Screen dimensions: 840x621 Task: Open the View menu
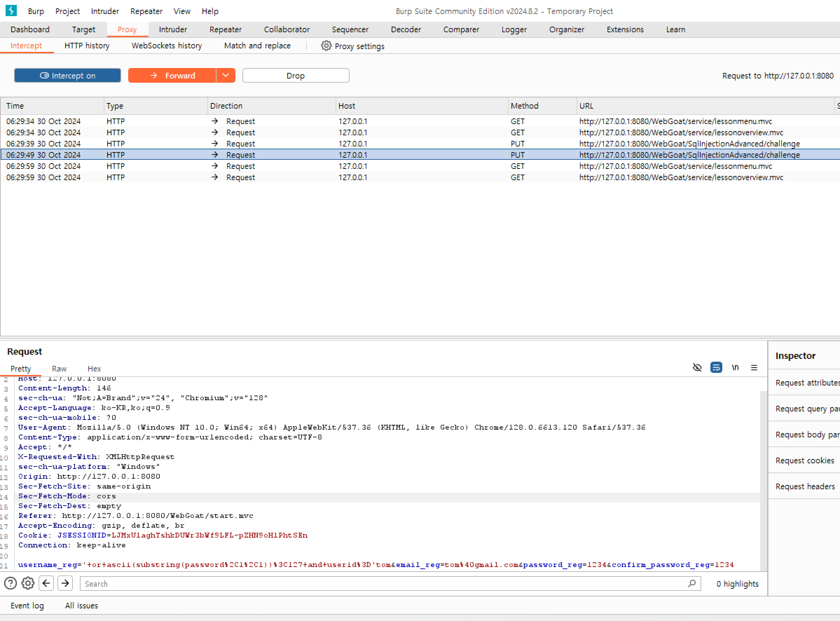182,11
